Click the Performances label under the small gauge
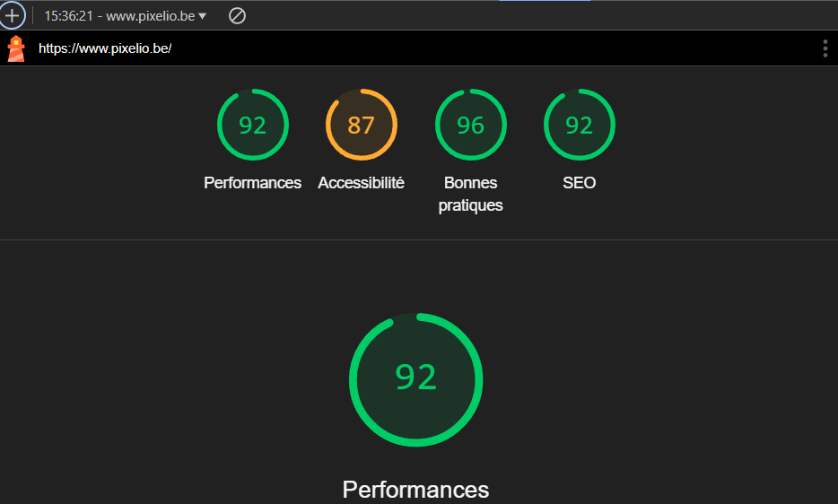 coord(252,183)
